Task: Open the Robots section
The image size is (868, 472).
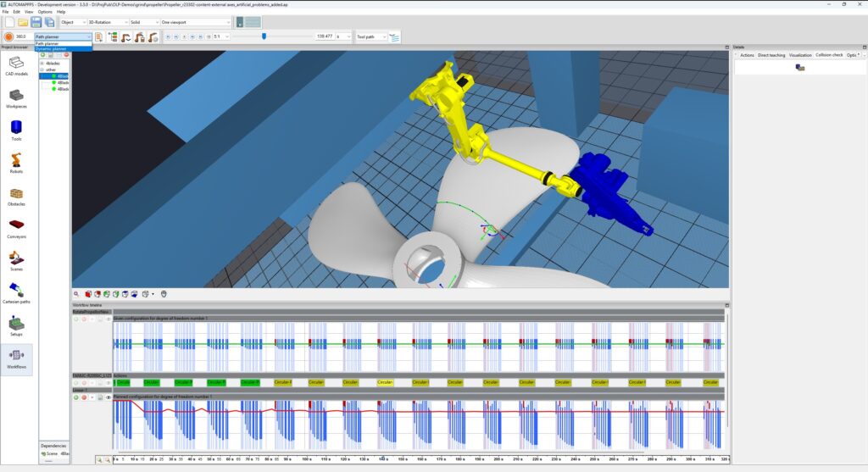Action: pos(17,164)
